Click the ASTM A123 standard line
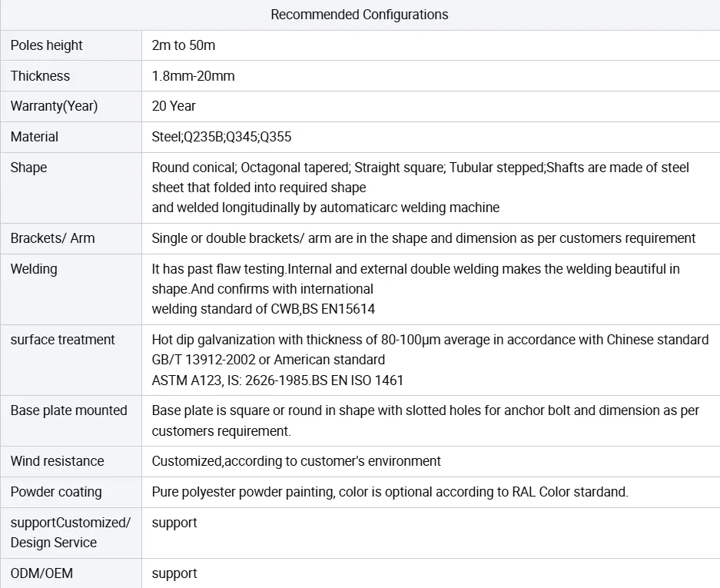The width and height of the screenshot is (720, 588). 277,380
